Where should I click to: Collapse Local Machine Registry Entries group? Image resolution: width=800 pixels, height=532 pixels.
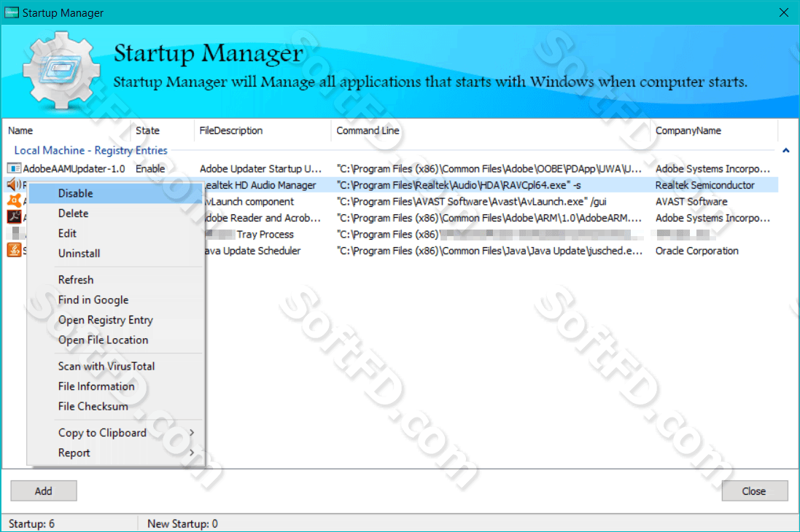pos(785,150)
